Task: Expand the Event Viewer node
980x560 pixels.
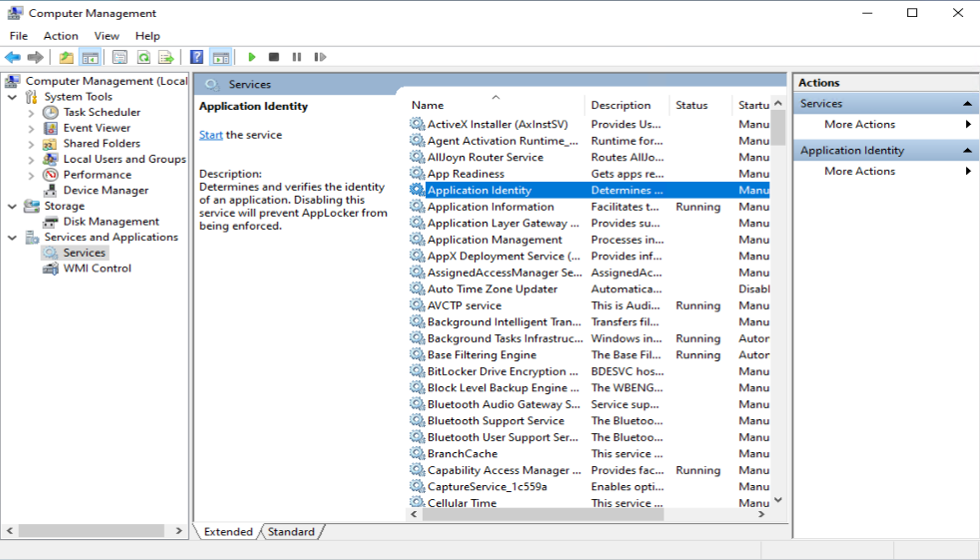Action: (x=31, y=128)
